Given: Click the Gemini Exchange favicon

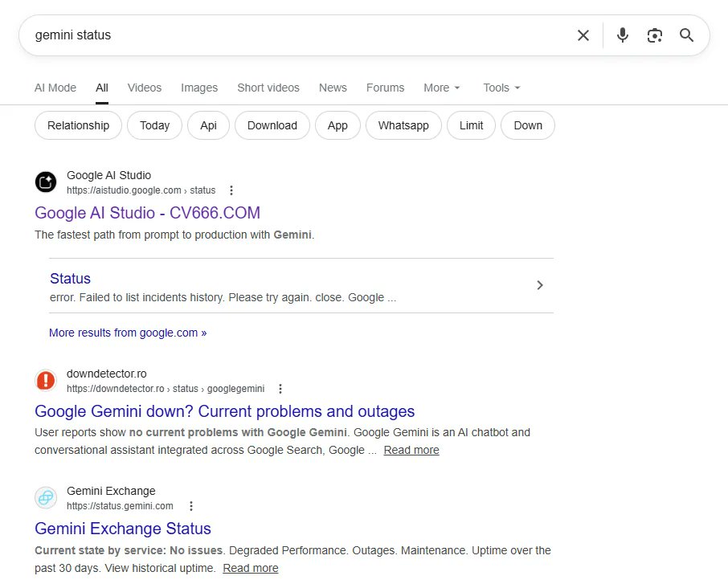Looking at the screenshot, I should tap(46, 498).
